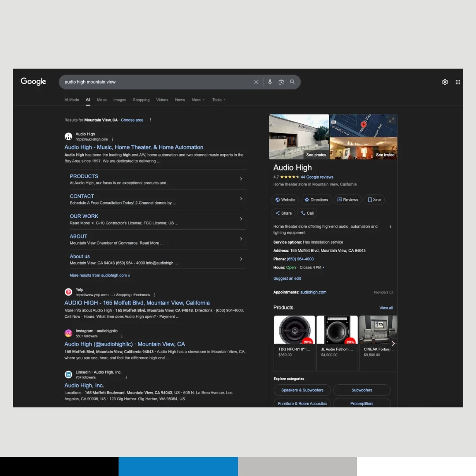Open More results from audiohigh.com
This screenshot has width=476, height=476.
100,275
